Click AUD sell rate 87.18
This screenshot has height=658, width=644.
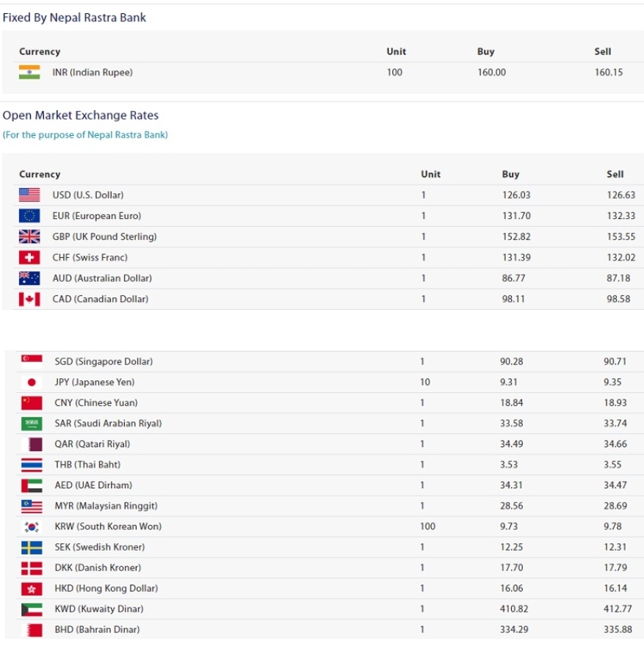click(x=618, y=278)
